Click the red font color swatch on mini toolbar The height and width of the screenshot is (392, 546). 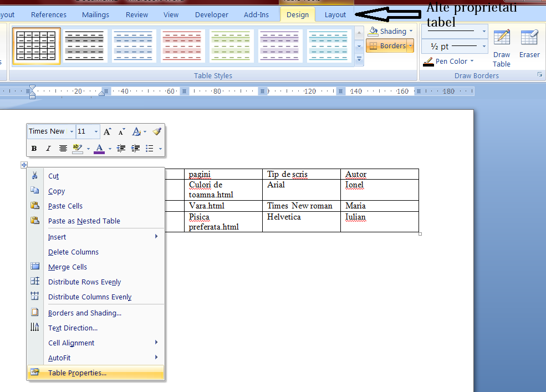point(99,148)
